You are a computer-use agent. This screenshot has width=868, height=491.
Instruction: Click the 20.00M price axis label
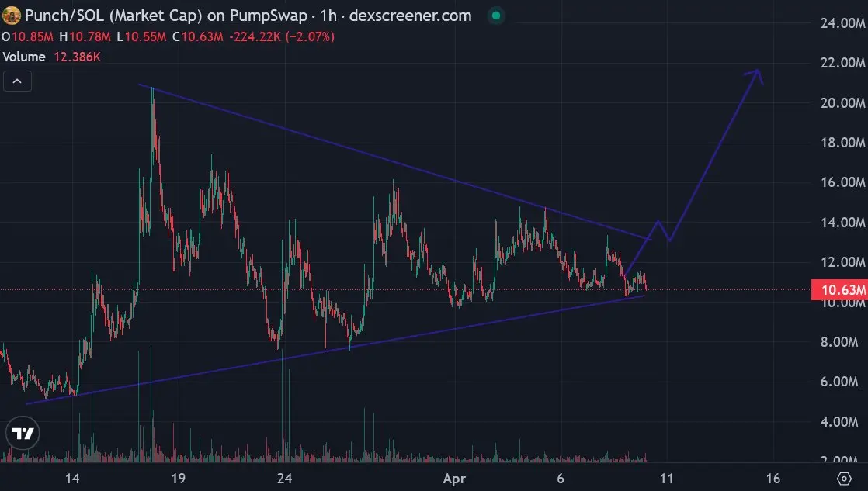coord(842,103)
